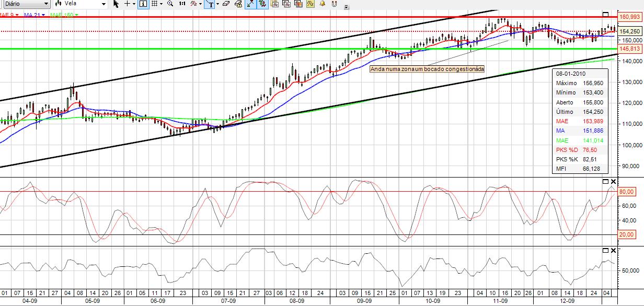Click the 160,993 resistance price label

click(x=630, y=17)
